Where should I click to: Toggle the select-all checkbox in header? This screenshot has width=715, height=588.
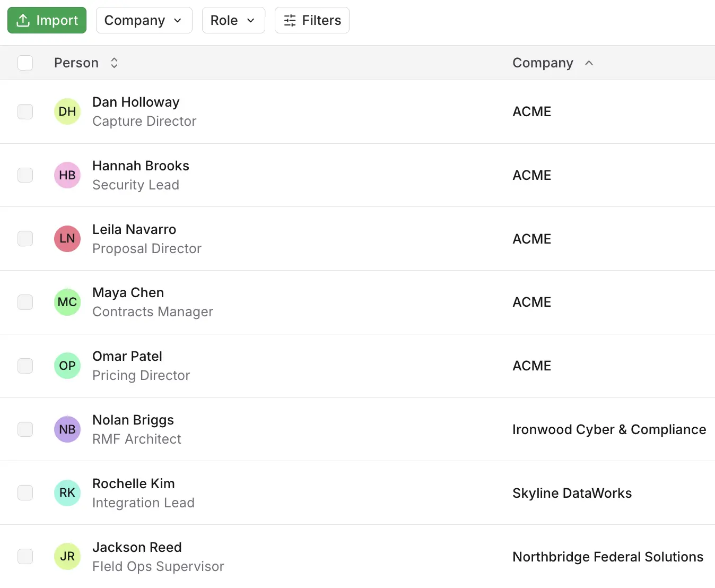(x=25, y=63)
